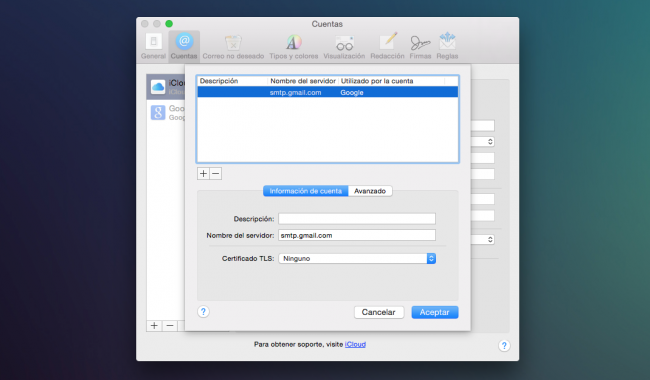Select the smtp.gmail.com server row
Image resolution: width=650 pixels, height=380 pixels.
click(327, 92)
